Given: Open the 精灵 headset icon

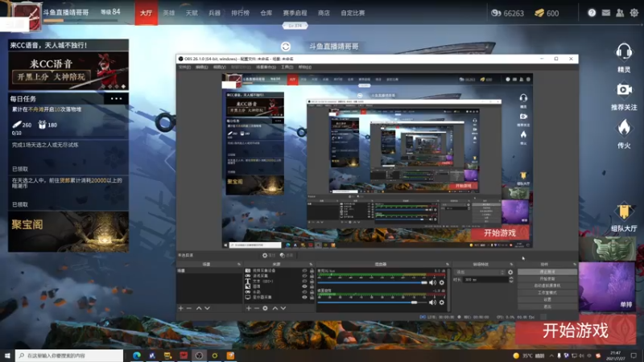Looking at the screenshot, I should point(623,52).
